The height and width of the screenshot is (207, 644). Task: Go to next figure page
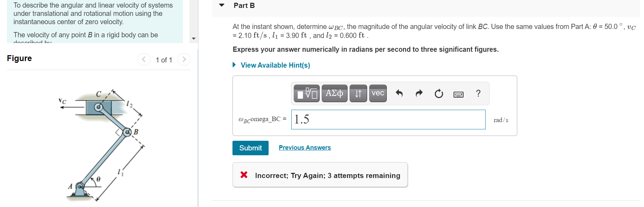pyautogui.click(x=184, y=59)
